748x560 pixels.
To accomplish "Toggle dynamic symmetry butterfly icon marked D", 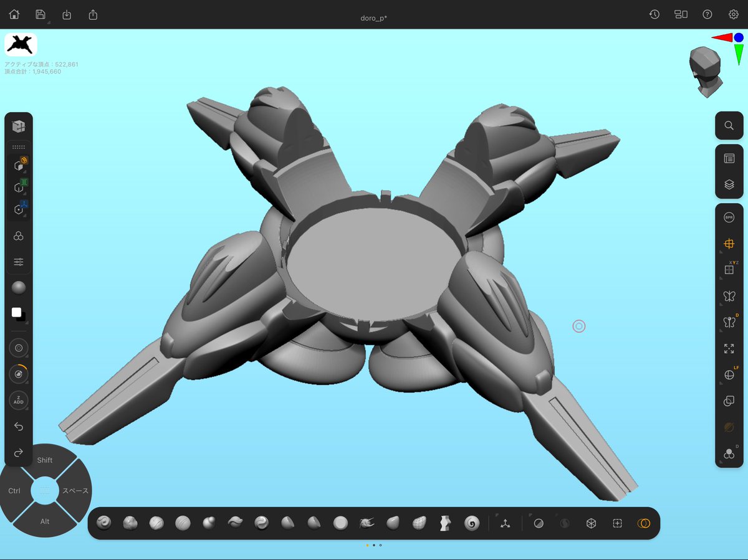I will tap(729, 322).
